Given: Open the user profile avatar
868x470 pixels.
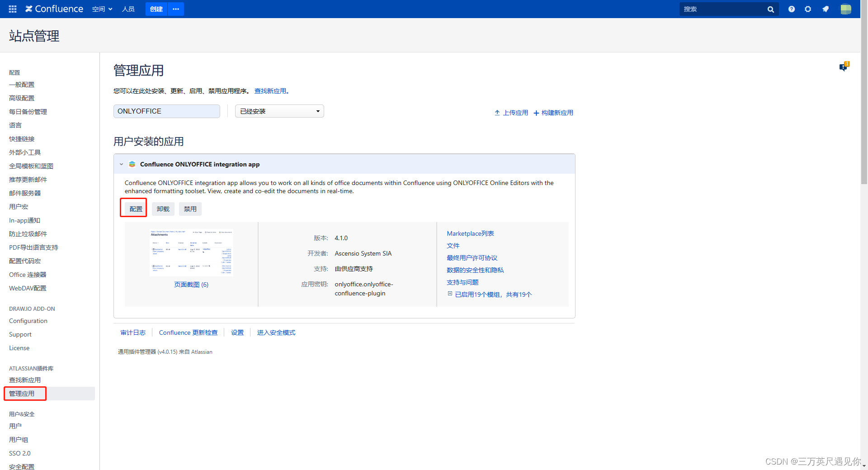Looking at the screenshot, I should tap(846, 9).
